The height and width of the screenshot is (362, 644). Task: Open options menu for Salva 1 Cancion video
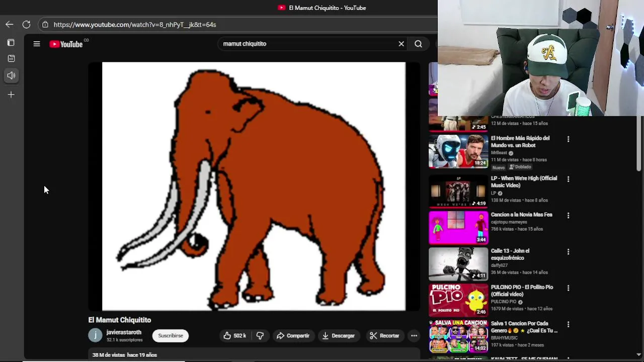click(568, 324)
